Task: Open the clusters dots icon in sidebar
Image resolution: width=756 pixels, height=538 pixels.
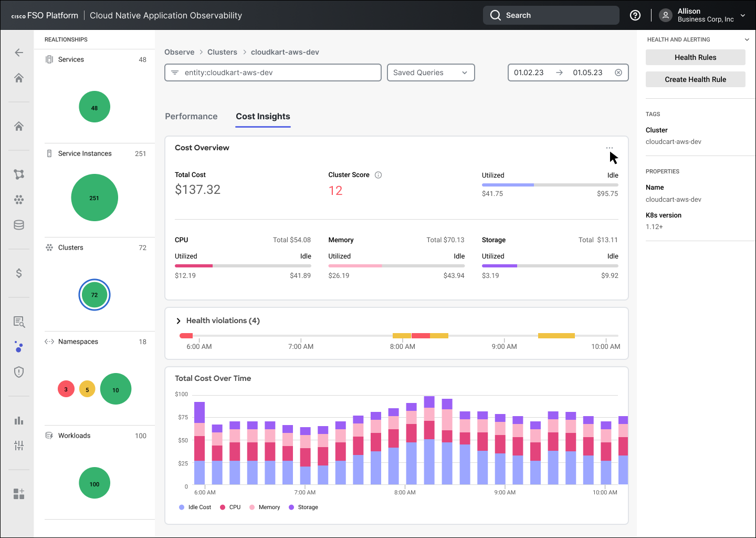Action: [19, 200]
